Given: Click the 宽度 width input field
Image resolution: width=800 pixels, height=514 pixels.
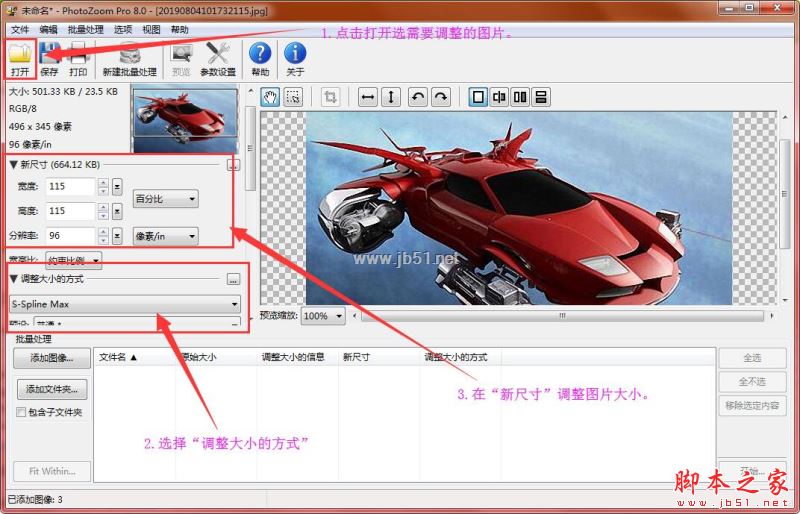Looking at the screenshot, I should click(x=70, y=187).
